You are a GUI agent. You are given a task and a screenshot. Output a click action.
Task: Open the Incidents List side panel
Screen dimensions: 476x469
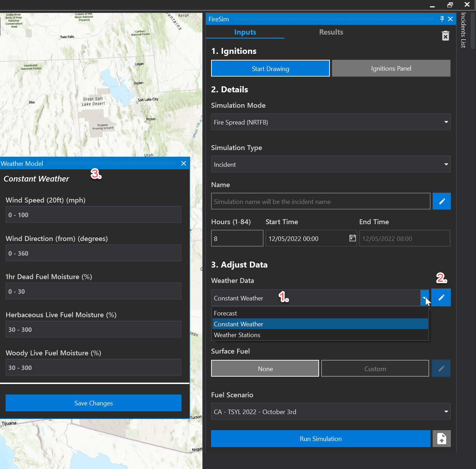click(x=463, y=30)
